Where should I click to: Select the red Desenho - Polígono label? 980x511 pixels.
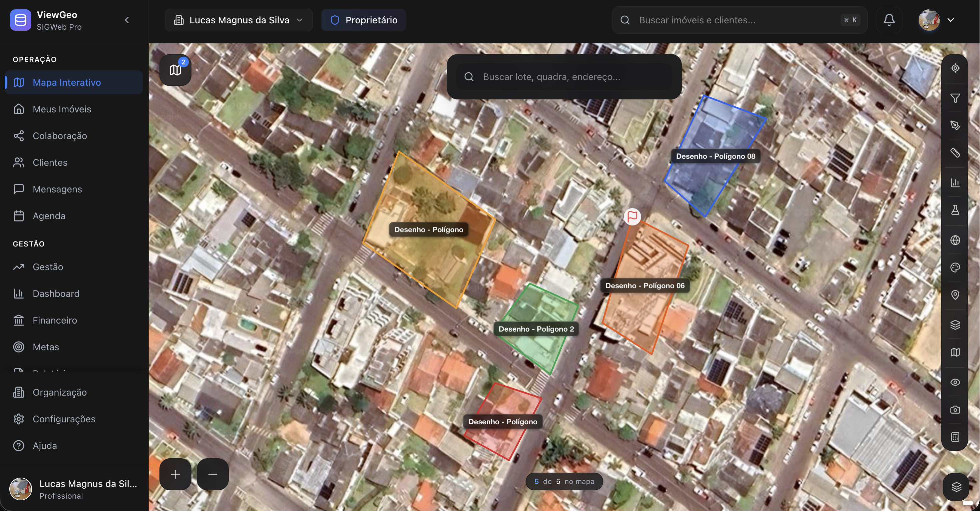coord(503,422)
